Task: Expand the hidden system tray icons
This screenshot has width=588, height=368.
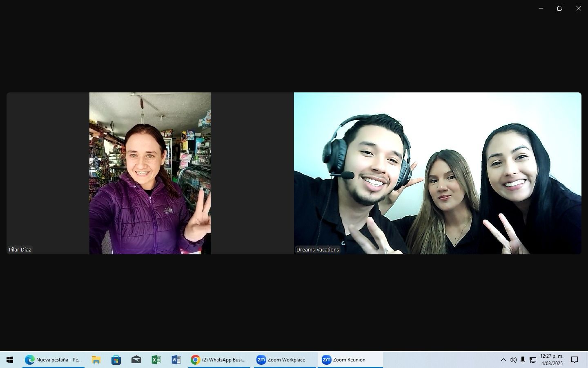Action: tap(503, 360)
